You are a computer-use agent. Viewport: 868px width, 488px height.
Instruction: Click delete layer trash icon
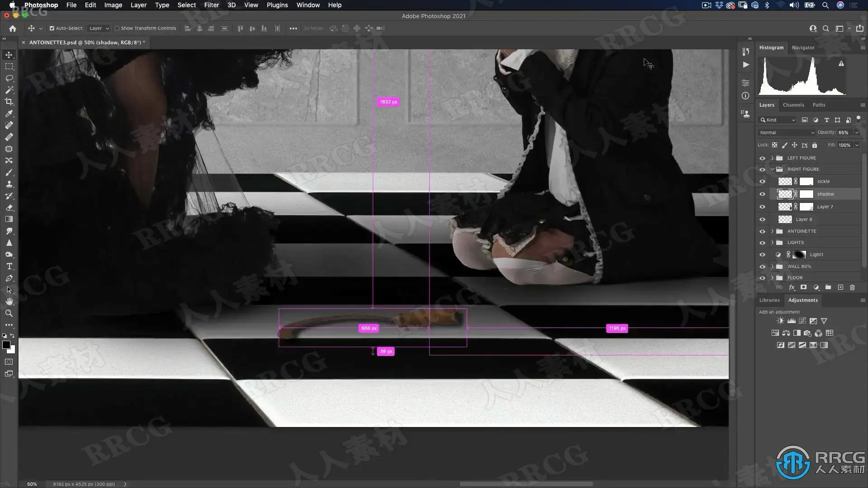[852, 287]
